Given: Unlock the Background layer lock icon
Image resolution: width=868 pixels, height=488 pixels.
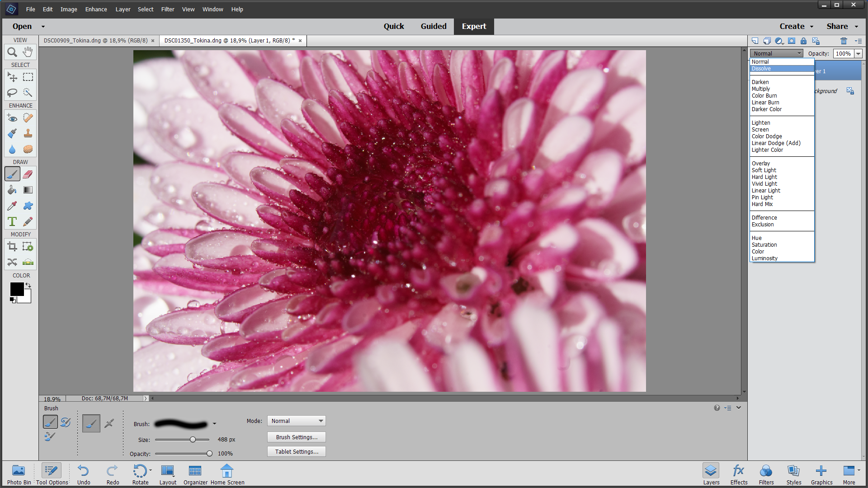Looking at the screenshot, I should [x=850, y=91].
